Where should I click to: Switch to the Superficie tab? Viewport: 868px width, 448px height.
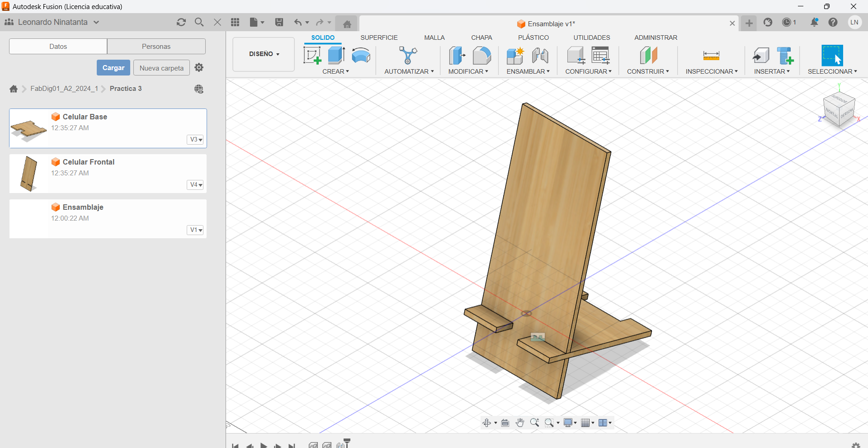pos(379,38)
